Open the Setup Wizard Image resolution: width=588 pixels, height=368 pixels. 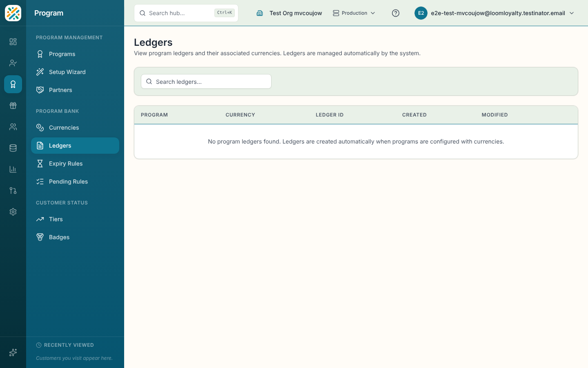(75, 72)
